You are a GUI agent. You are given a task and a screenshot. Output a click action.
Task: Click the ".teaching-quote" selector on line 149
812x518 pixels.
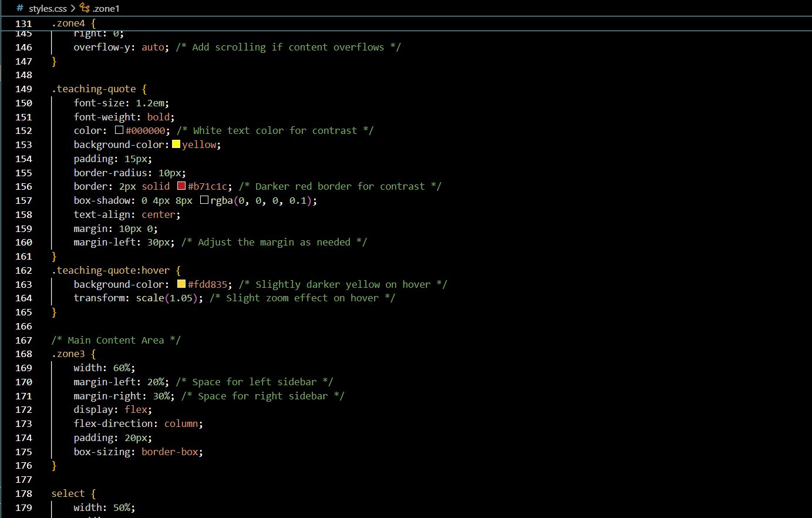(x=94, y=89)
